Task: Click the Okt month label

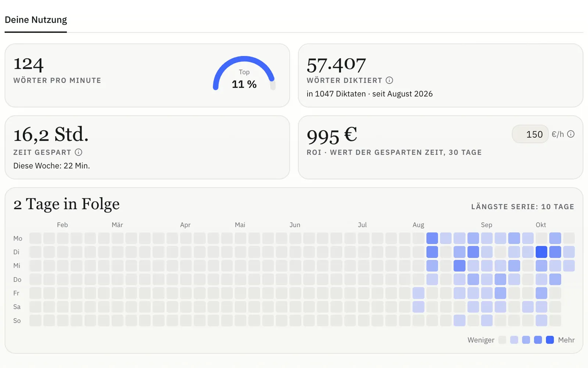Action: point(541,225)
